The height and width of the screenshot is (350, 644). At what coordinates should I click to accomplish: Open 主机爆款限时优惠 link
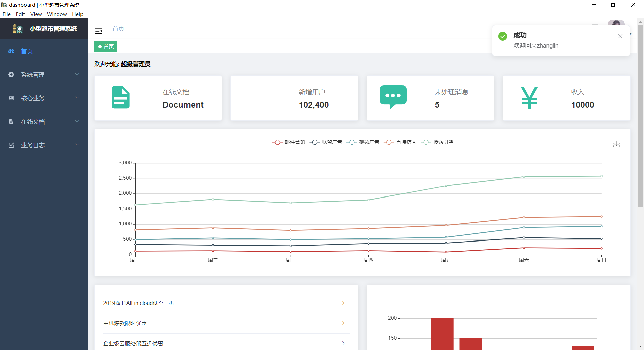125,323
